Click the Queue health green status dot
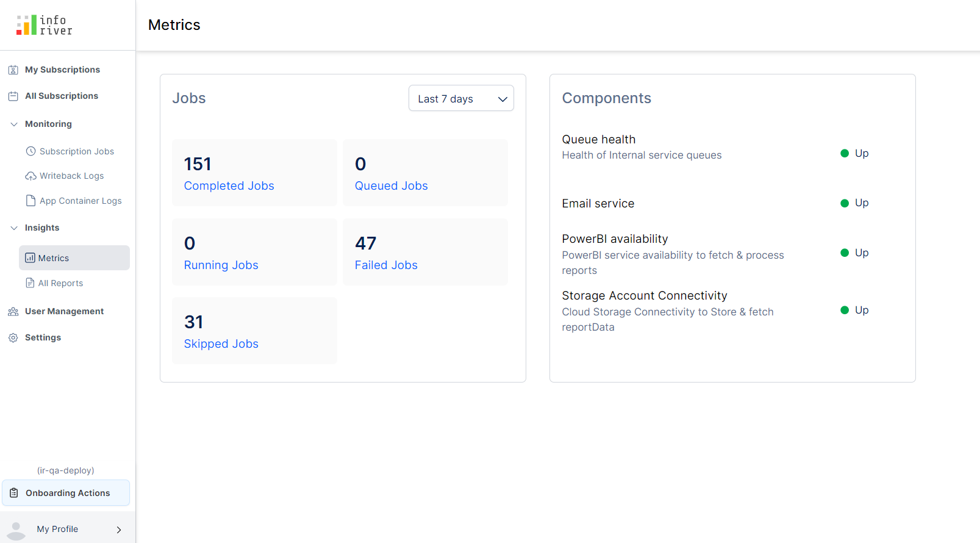Image resolution: width=980 pixels, height=543 pixels. point(845,154)
